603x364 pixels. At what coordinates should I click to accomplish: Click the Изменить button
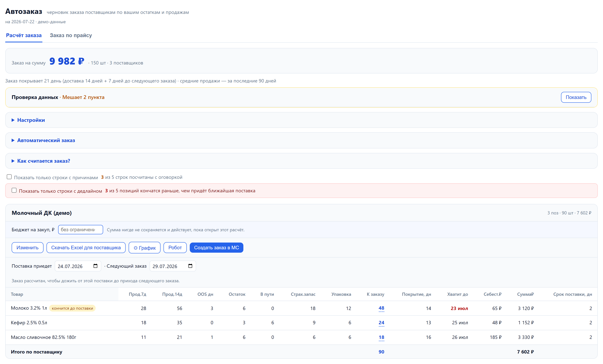pyautogui.click(x=27, y=248)
